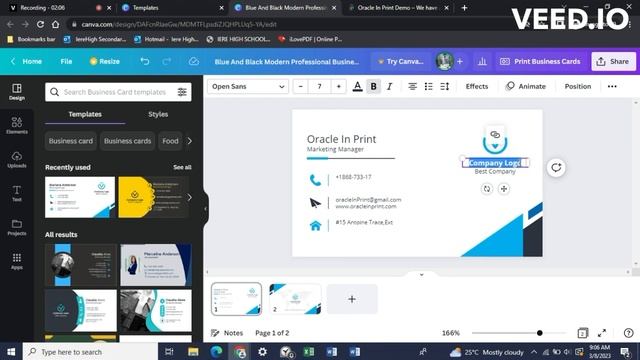Image resolution: width=640 pixels, height=360 pixels.
Task: Select page 2 thumbnail
Action: (295, 299)
